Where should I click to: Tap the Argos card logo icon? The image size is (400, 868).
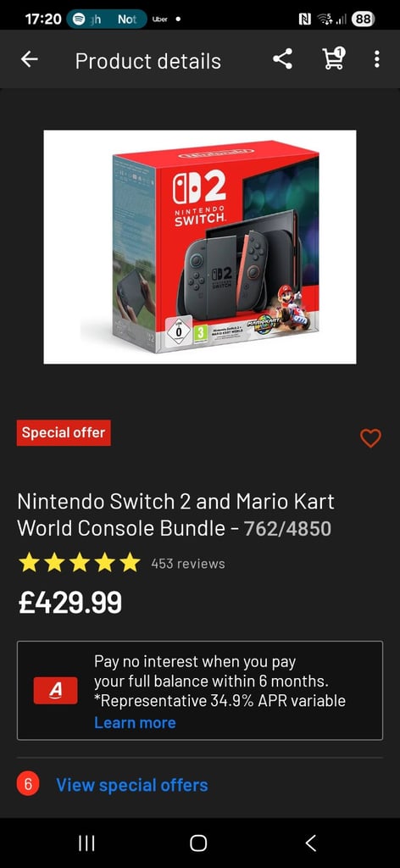55,690
